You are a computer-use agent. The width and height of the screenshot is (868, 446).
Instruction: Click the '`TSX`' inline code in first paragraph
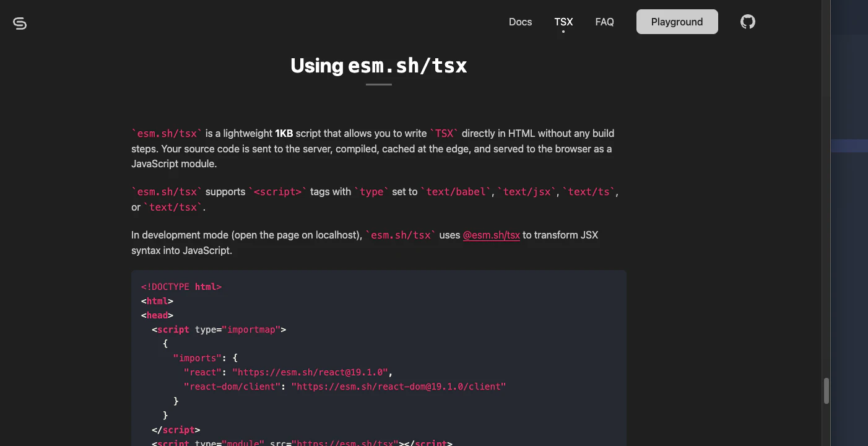click(445, 133)
